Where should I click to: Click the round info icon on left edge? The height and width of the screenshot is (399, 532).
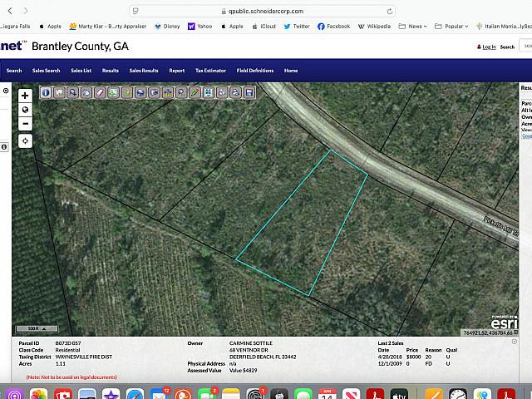coord(4,147)
